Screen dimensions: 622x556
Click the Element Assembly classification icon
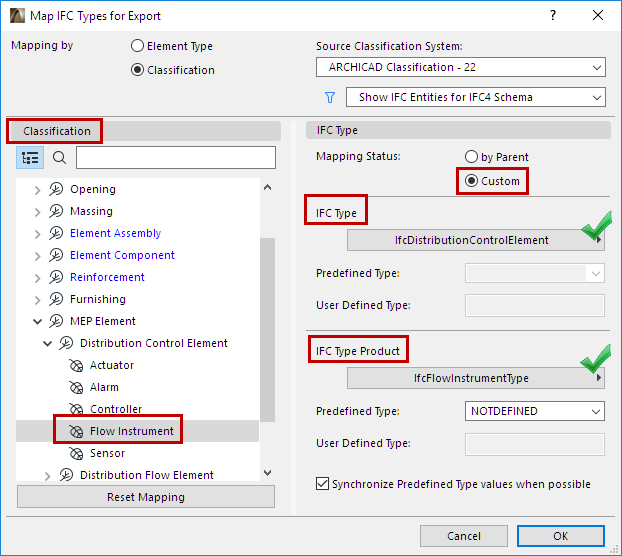click(56, 233)
